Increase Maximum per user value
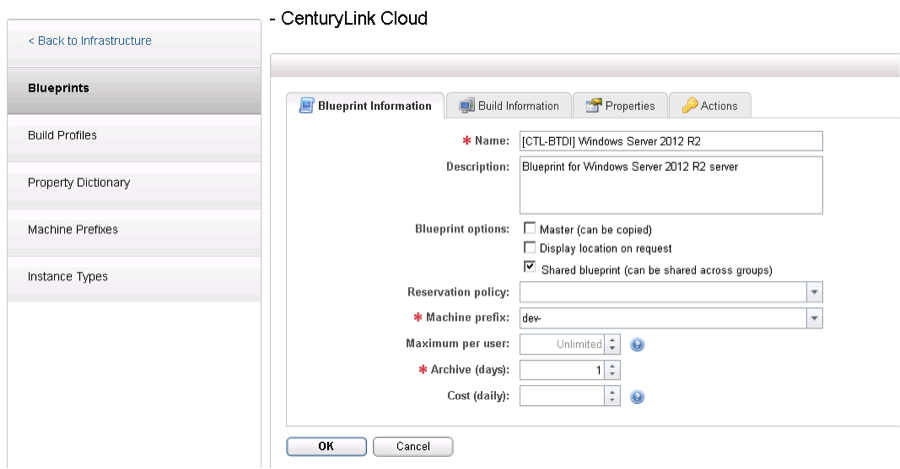 click(x=612, y=339)
